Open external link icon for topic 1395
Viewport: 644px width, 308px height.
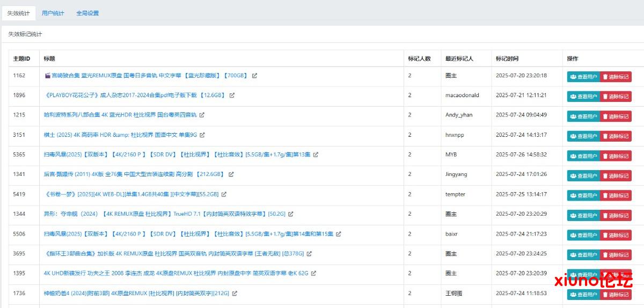(x=313, y=273)
